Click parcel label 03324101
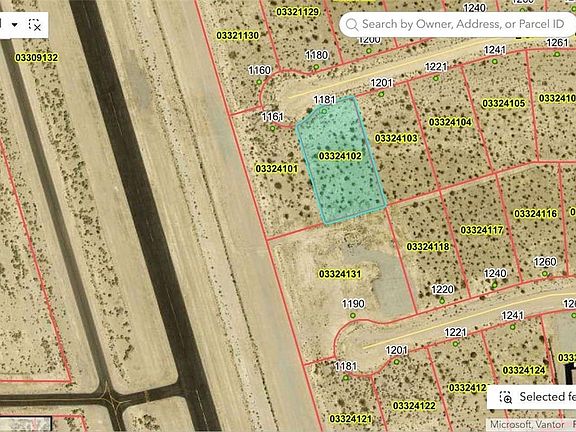576x432 pixels. (x=277, y=169)
